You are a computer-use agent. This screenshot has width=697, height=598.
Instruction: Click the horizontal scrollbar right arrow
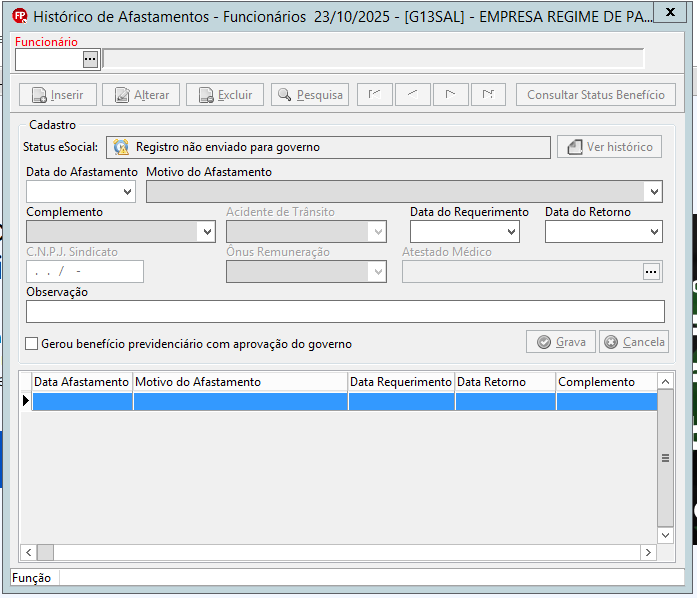pyautogui.click(x=648, y=552)
